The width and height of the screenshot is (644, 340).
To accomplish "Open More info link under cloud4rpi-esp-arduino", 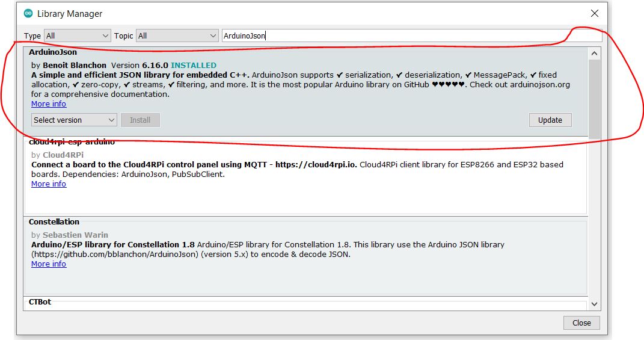I will pos(49,184).
